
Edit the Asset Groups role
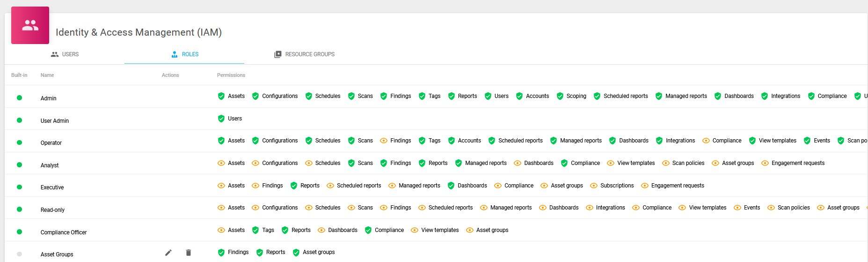(168, 253)
